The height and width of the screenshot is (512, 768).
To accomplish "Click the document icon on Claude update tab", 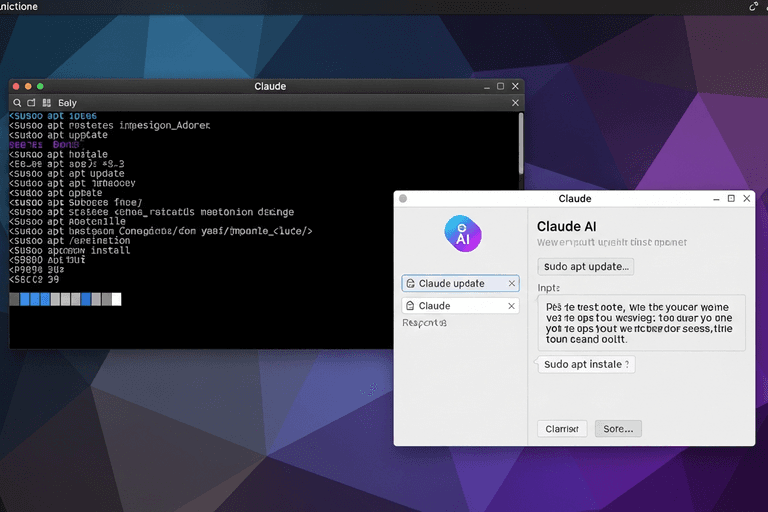I will click(x=410, y=283).
